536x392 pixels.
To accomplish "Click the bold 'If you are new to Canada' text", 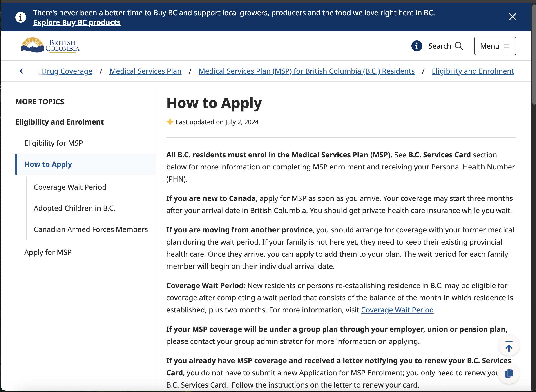I will pyautogui.click(x=211, y=198).
